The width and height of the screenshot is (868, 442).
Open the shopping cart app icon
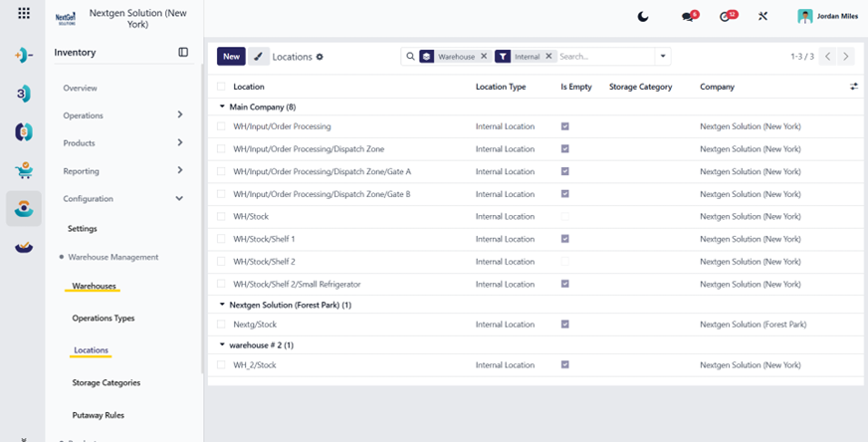(24, 170)
